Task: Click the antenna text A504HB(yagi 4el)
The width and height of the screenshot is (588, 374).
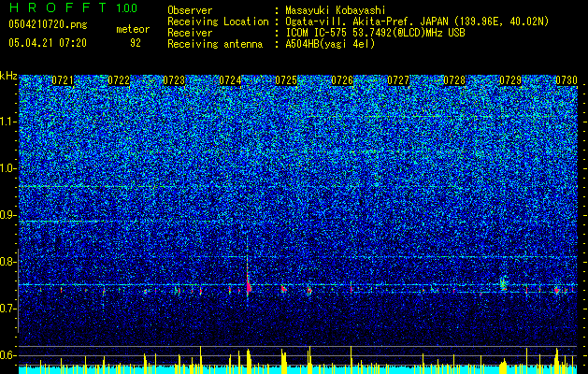Action: 330,44
